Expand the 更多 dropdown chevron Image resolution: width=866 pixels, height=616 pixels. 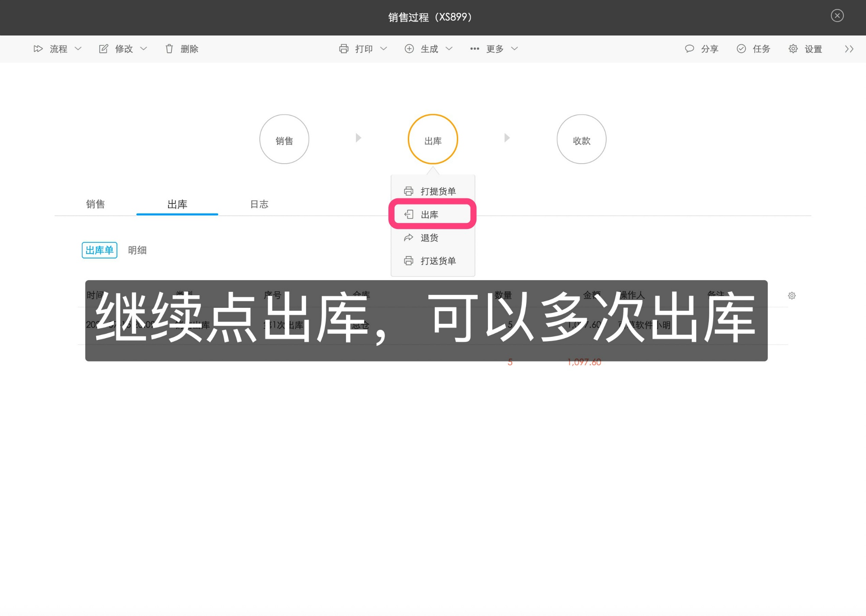pos(514,49)
